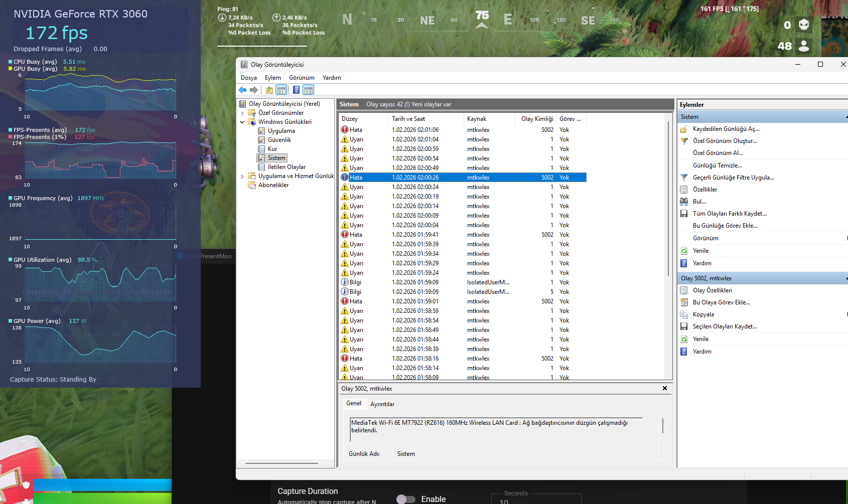Select the Hata event at 01:59:41
This screenshot has height=504, width=848.
pos(463,235)
